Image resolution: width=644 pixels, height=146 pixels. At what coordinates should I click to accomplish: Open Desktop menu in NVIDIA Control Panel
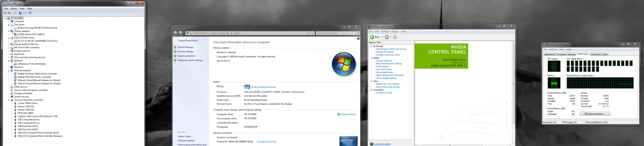[x=385, y=31]
